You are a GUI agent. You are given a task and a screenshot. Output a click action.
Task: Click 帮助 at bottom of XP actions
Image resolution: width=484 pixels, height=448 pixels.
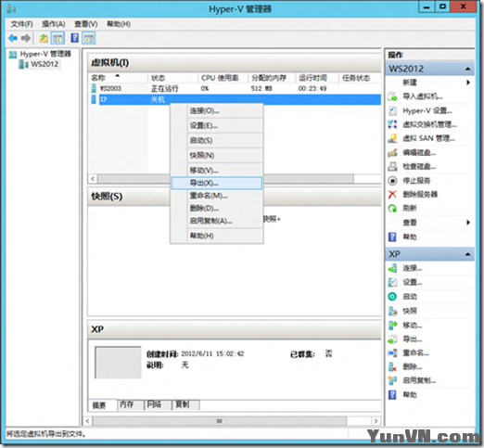pyautogui.click(x=409, y=395)
